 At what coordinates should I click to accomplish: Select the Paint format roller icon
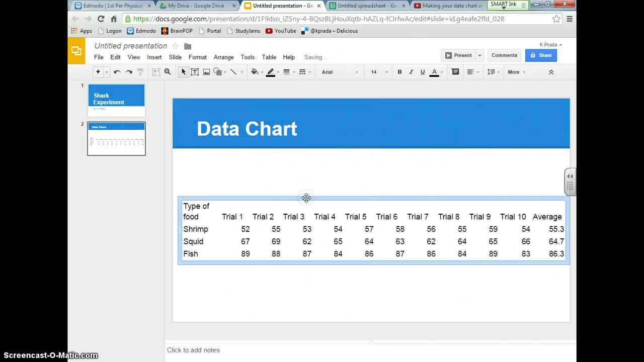point(140,72)
